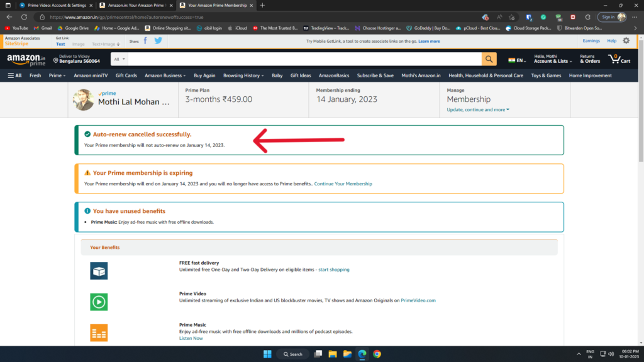This screenshot has width=644, height=362.
Task: Share via the Twitter bird icon
Action: (x=158, y=41)
